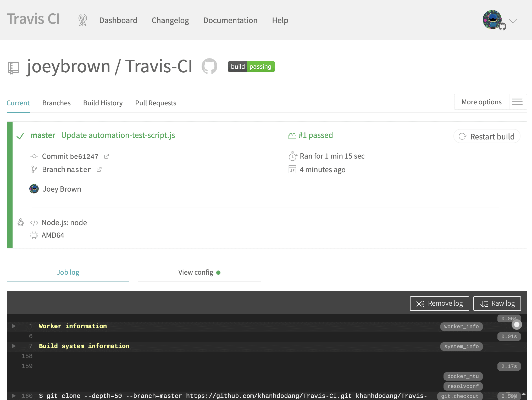The image size is (532, 400).
Task: Switch to the Build History tab
Action: point(103,103)
